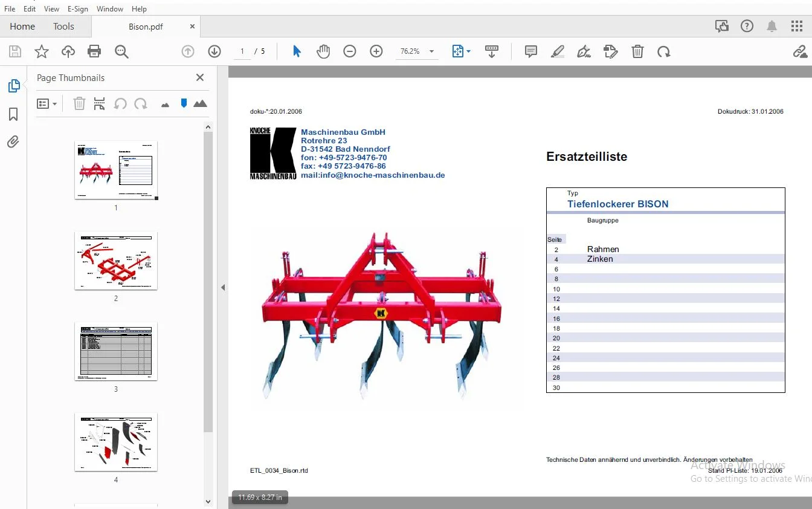Add the Bookmark star for this file
The width and height of the screenshot is (812, 509).
(x=42, y=52)
